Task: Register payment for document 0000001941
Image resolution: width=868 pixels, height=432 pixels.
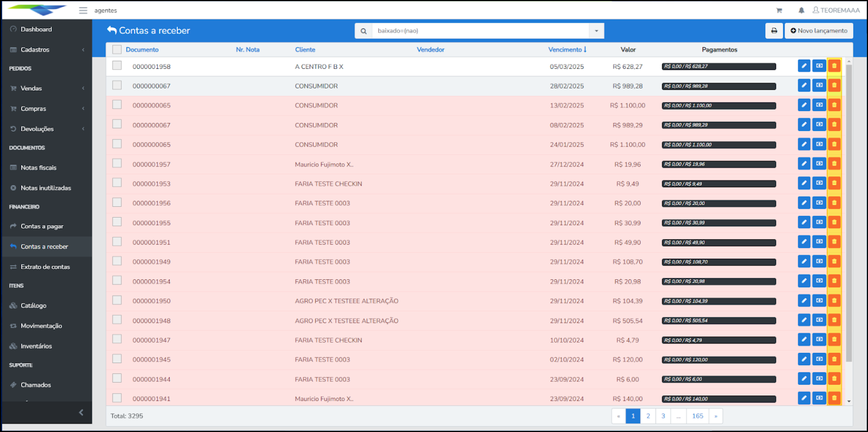Action: (x=819, y=398)
